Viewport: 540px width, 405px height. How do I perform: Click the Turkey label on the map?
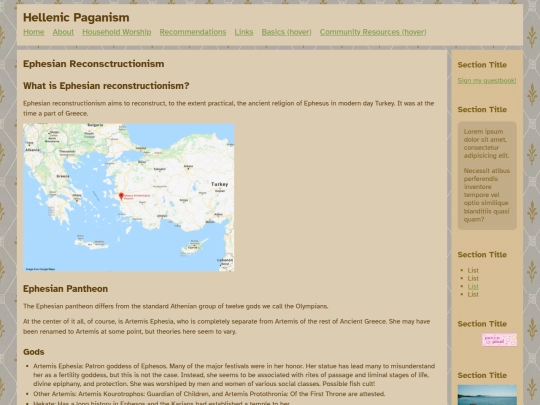[219, 184]
